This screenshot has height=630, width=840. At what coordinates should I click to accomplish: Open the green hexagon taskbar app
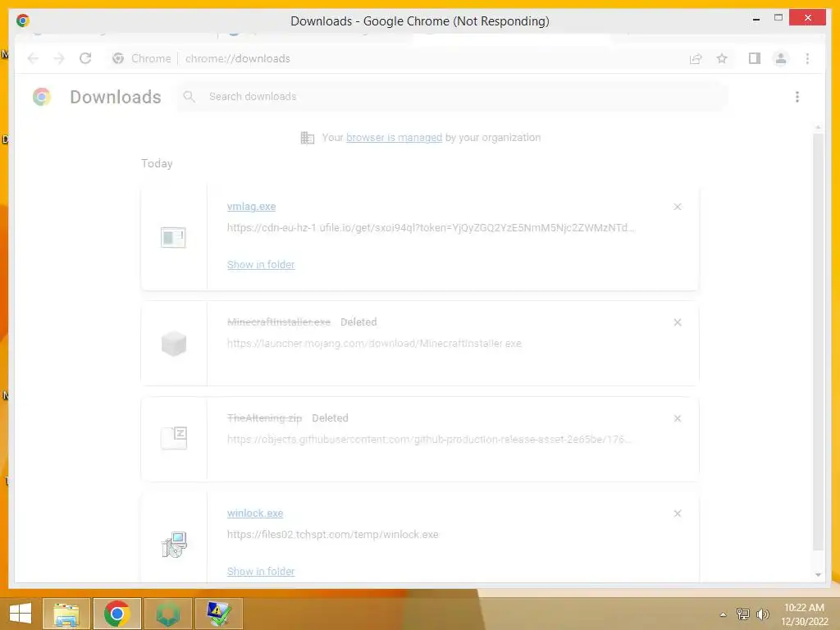point(167,614)
